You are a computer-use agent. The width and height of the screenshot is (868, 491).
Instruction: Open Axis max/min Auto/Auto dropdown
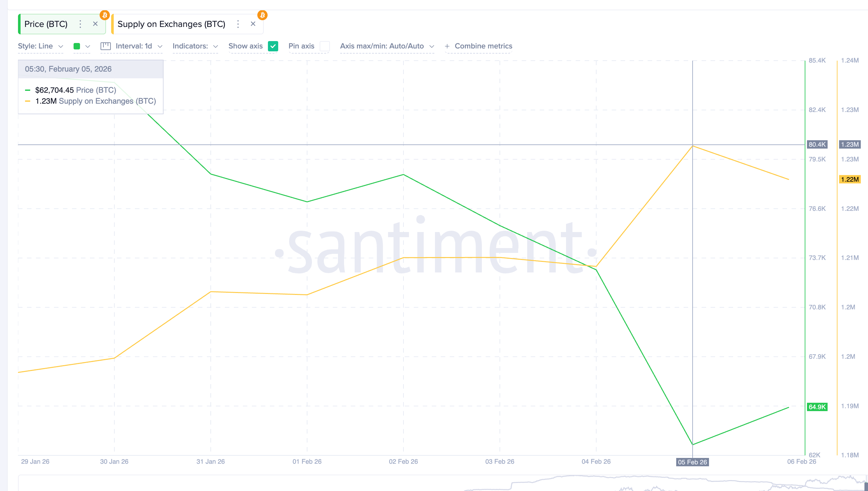386,46
